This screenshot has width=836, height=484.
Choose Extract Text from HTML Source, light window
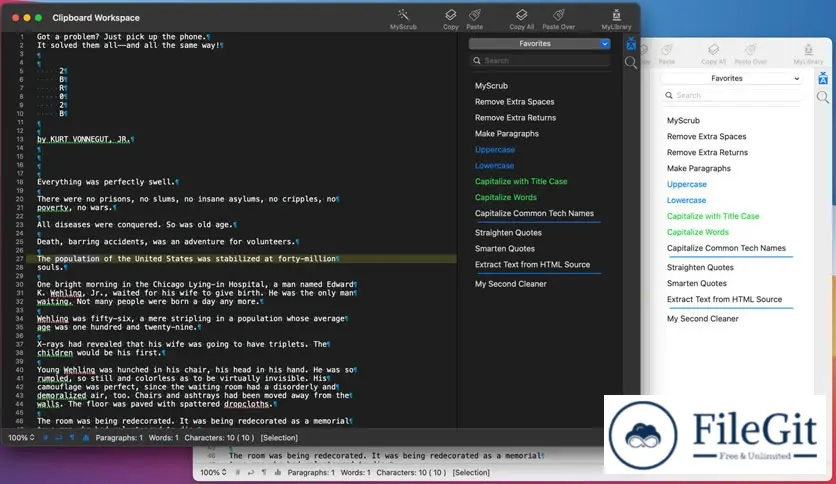click(724, 300)
